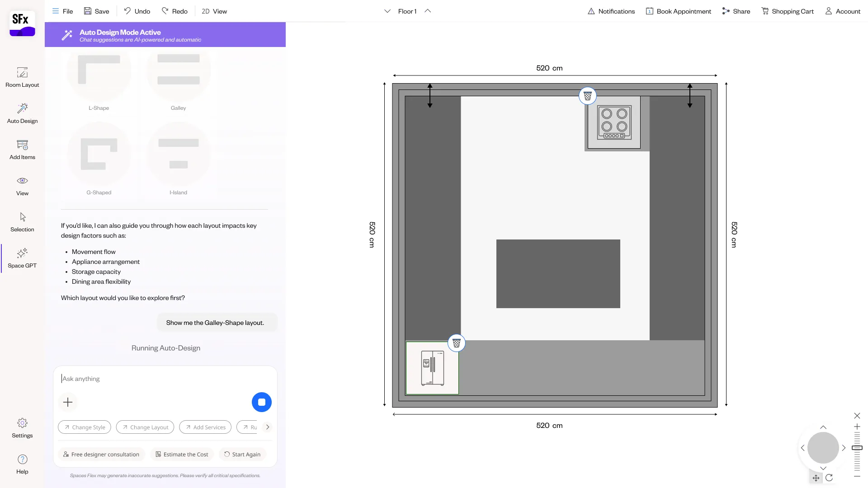Click the Change Style chip
Screen dimensions: 868x488
click(85, 427)
